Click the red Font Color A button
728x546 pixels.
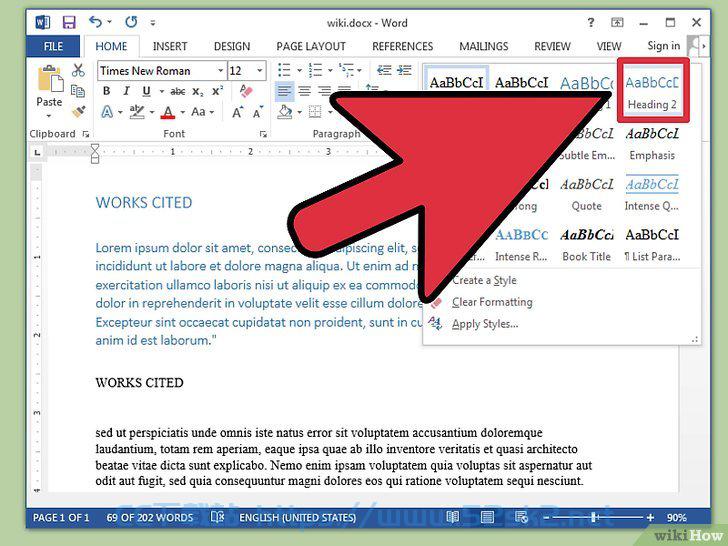pos(168,112)
